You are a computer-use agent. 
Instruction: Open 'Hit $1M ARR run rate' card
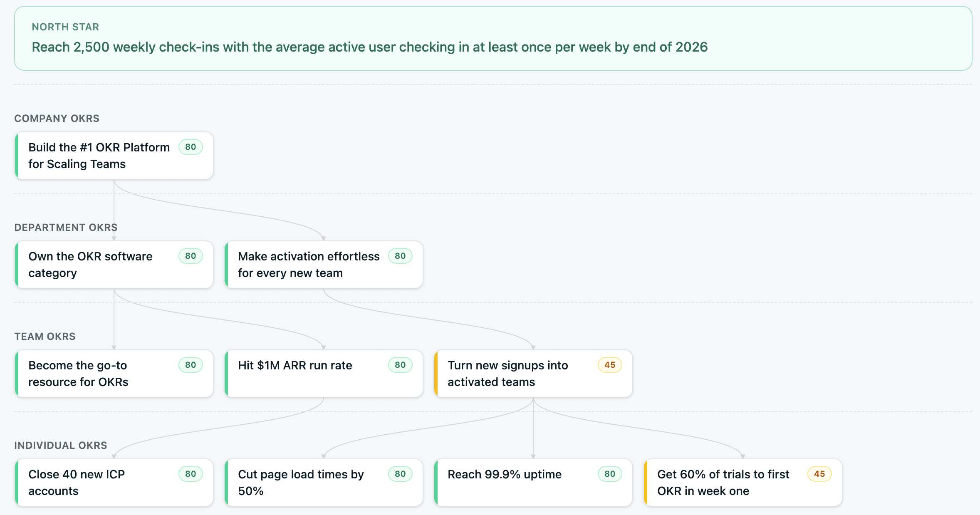coord(324,374)
